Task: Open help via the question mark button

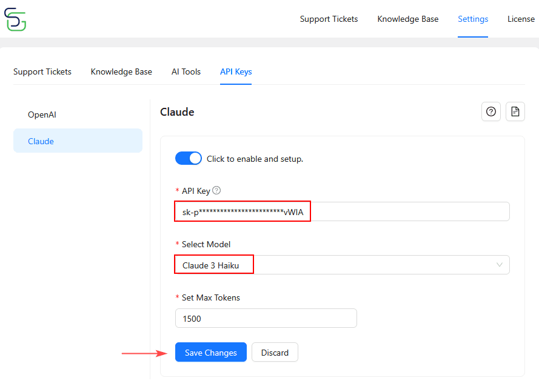Action: (491, 111)
